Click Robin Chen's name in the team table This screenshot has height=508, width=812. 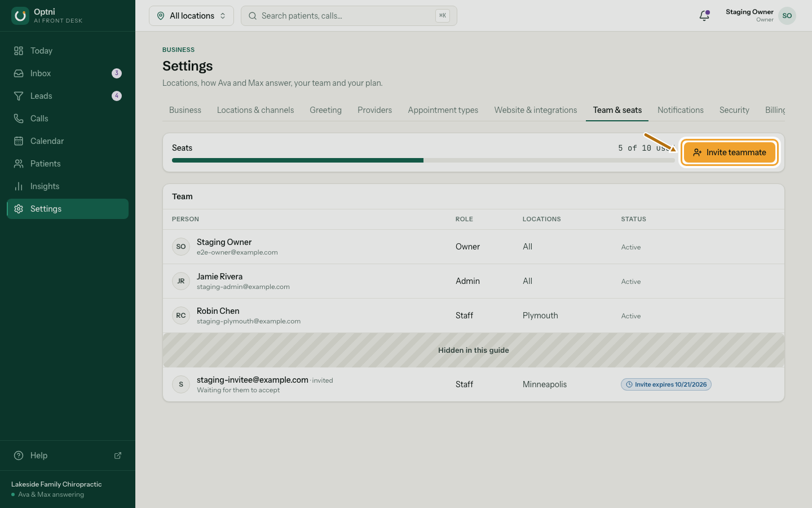coord(218,311)
